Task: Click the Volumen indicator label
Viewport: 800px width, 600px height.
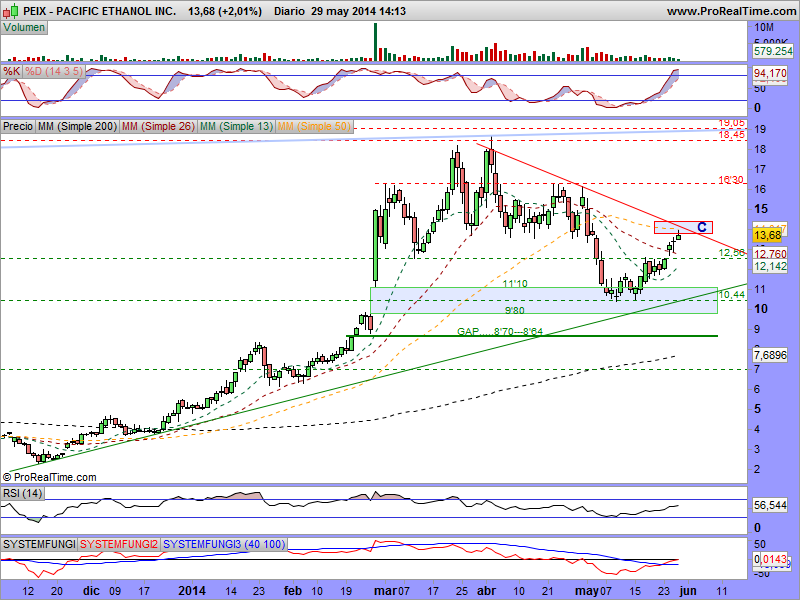Action: tap(24, 28)
